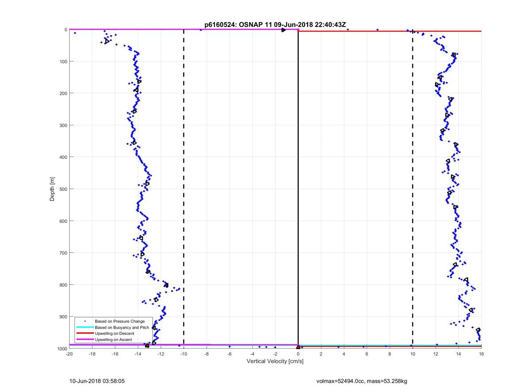Click the 'Upwelling on Descent' legend entry
Screen dimensions: 532x392
[x=114, y=333]
